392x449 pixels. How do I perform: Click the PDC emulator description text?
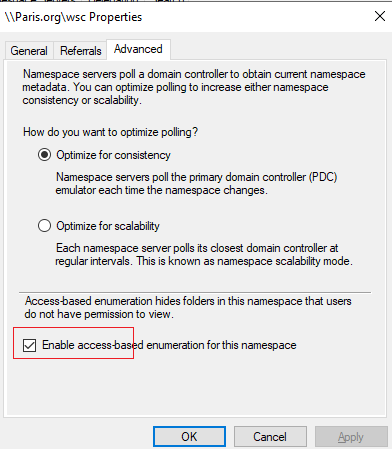click(x=196, y=183)
